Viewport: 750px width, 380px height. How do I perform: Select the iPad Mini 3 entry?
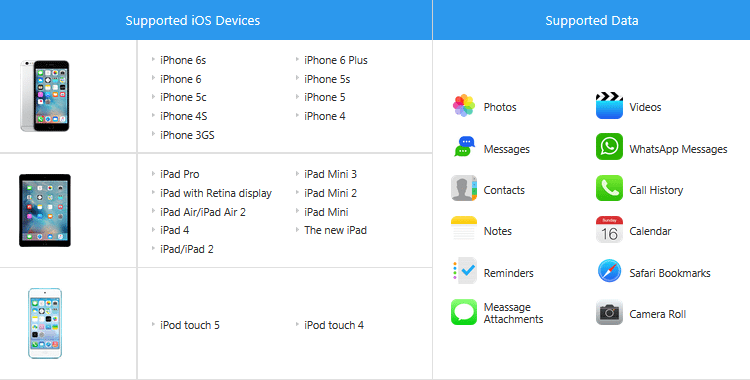[331, 174]
